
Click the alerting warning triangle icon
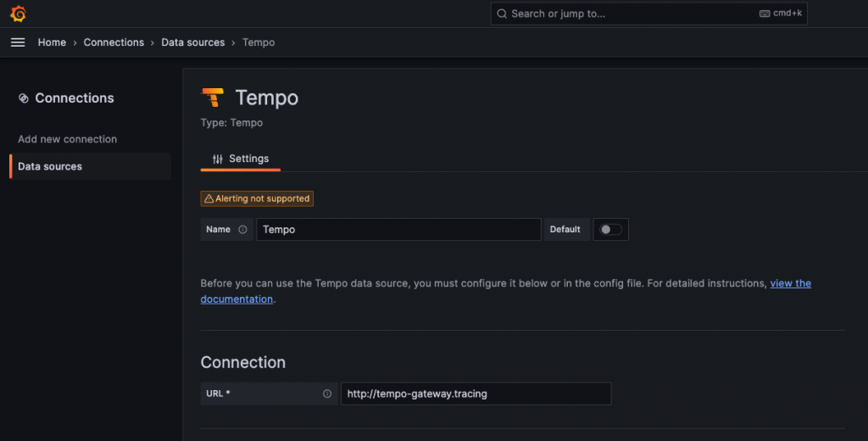click(x=209, y=198)
